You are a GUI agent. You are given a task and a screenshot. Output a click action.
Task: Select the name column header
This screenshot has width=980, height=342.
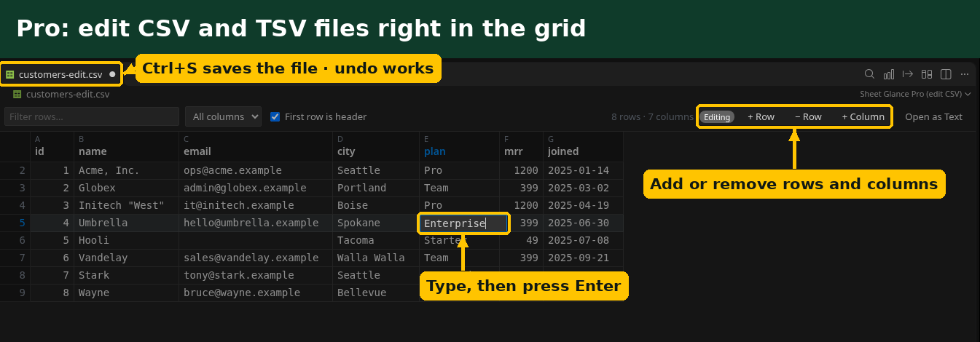coord(126,146)
